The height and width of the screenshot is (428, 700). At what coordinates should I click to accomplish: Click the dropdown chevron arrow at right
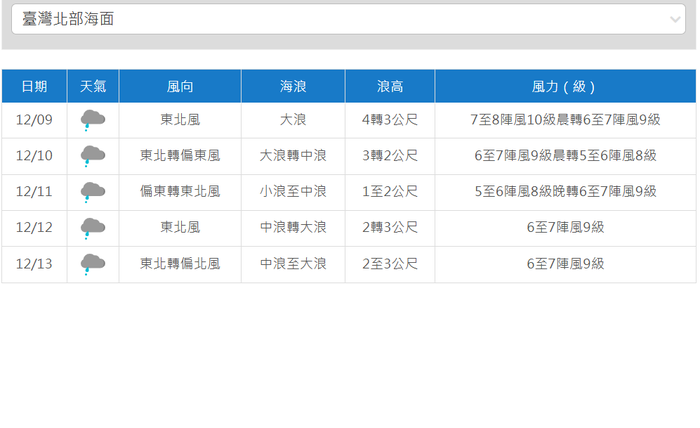coord(676,20)
